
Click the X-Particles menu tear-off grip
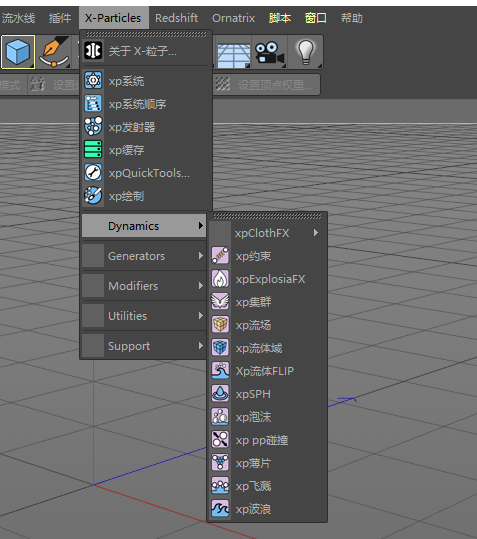(x=146, y=34)
